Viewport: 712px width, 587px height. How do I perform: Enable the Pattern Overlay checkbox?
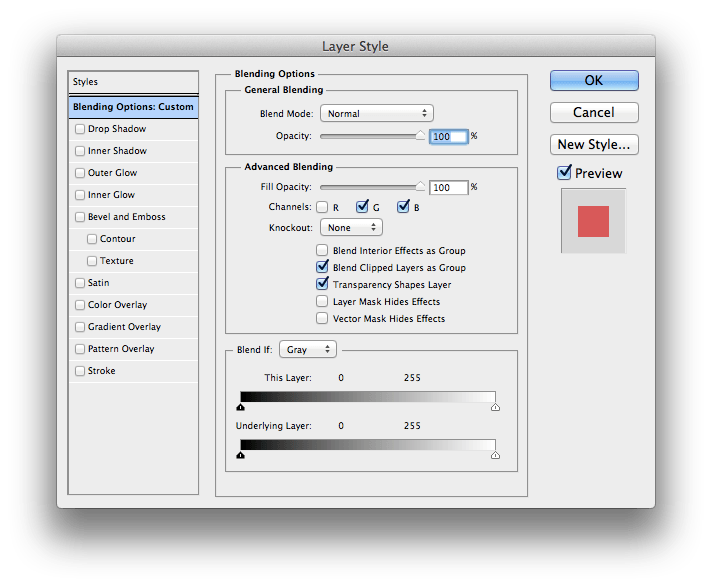pos(80,349)
